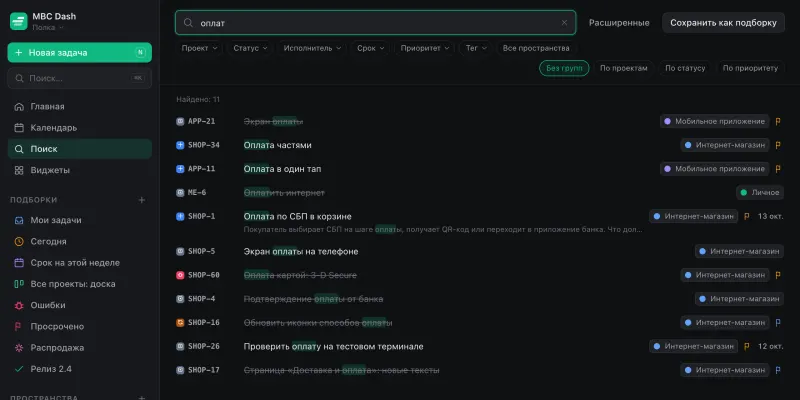Click the MBC Dash logo icon
Viewport: 800px width, 400px height.
[18, 21]
